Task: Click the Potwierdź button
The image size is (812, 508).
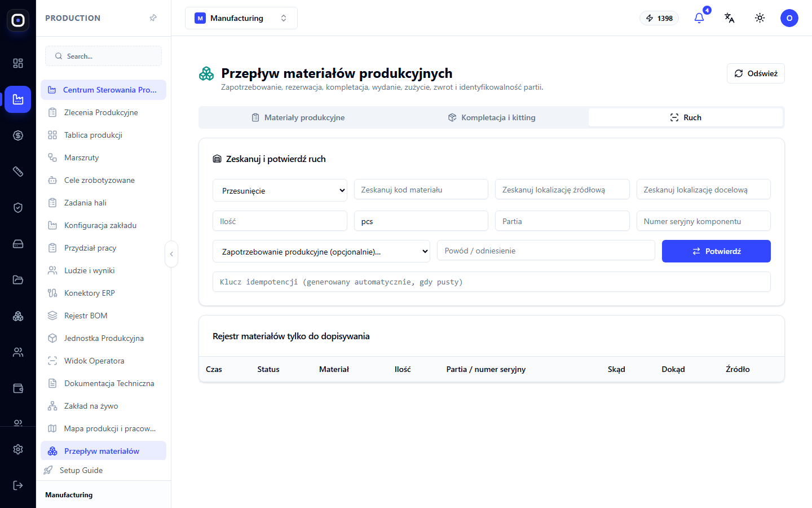Action: (716, 251)
